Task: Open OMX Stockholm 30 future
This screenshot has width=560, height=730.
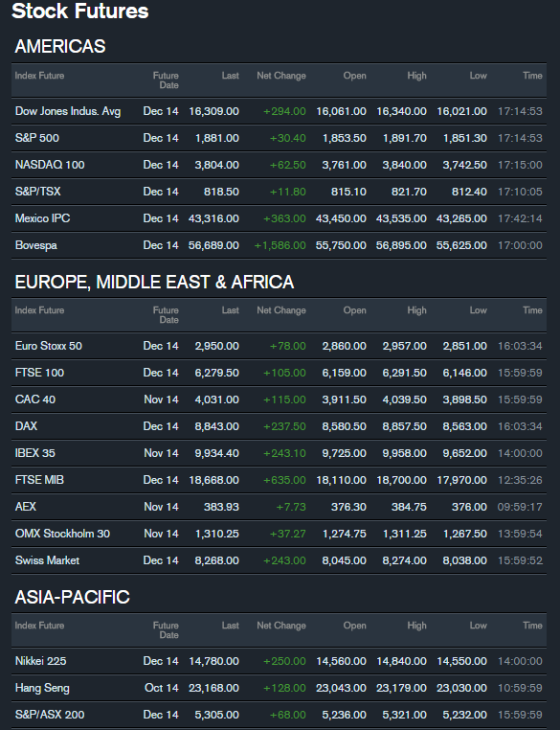Action: coord(62,534)
